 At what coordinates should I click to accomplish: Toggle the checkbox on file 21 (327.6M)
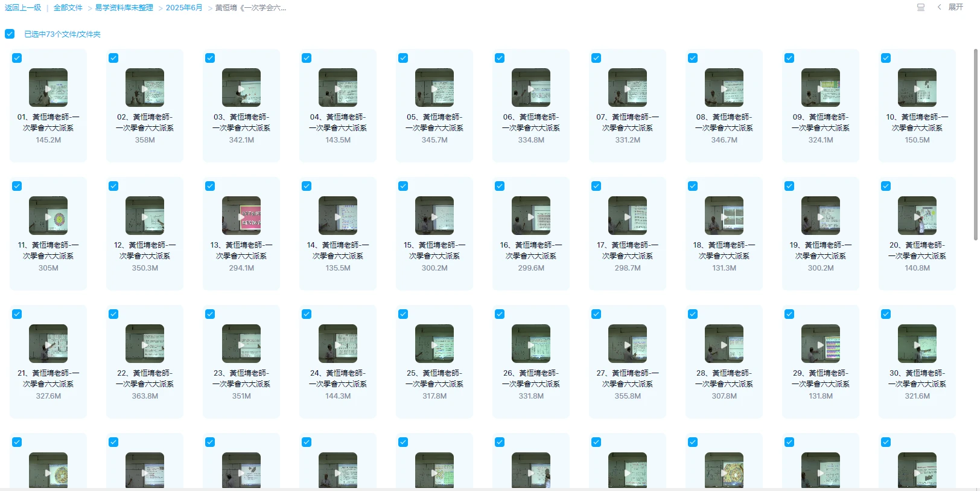[17, 314]
